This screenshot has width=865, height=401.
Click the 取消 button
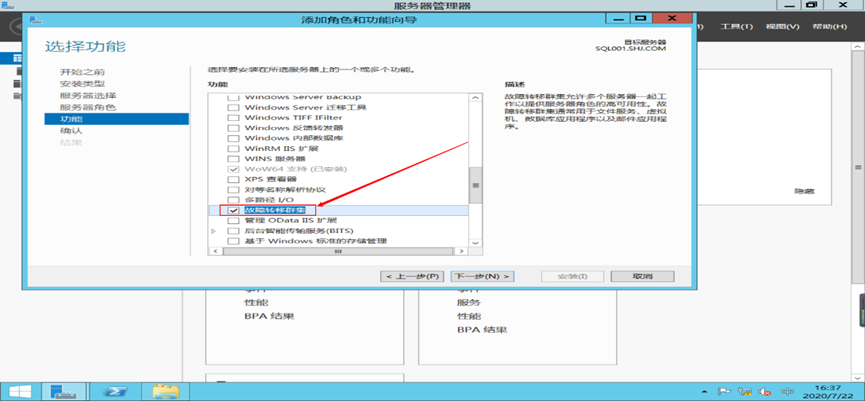point(643,276)
